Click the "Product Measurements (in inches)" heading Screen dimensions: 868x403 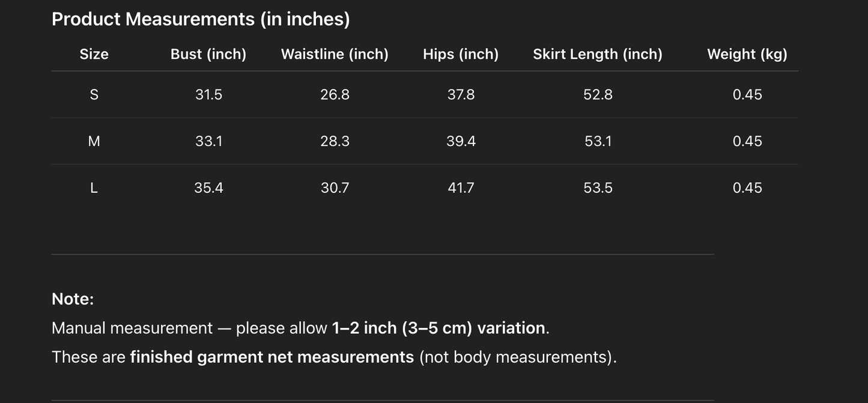pos(201,19)
